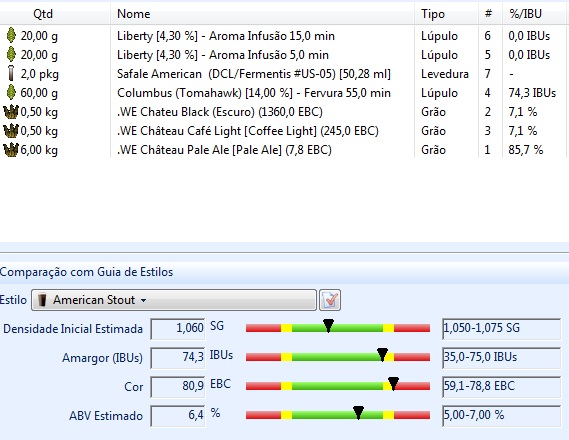Click the dropdown arrow next to American Stout
The width and height of the screenshot is (569, 440).
tap(143, 300)
